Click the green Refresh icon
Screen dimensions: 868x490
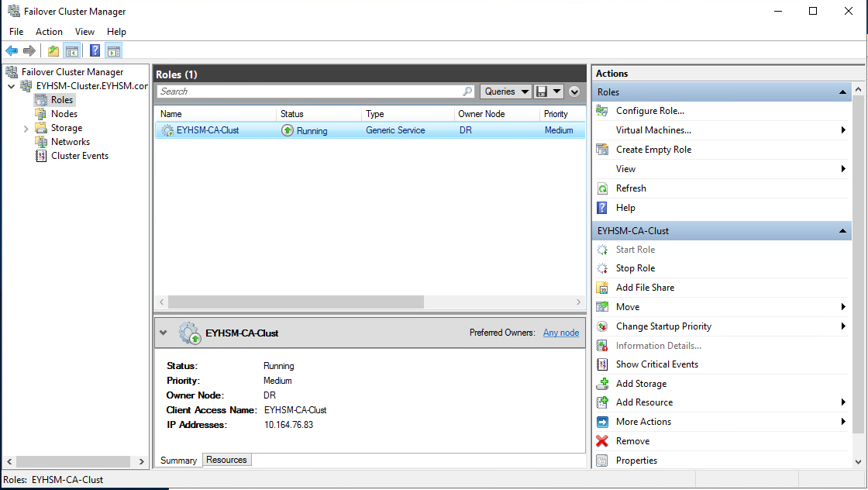click(602, 188)
